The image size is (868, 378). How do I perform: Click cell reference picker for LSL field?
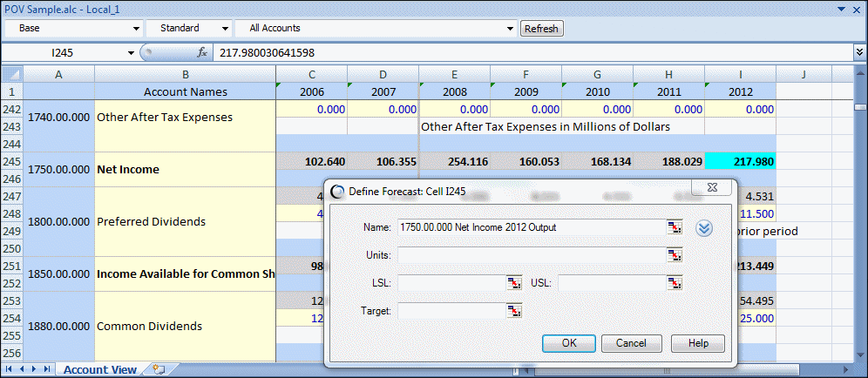[x=515, y=283]
